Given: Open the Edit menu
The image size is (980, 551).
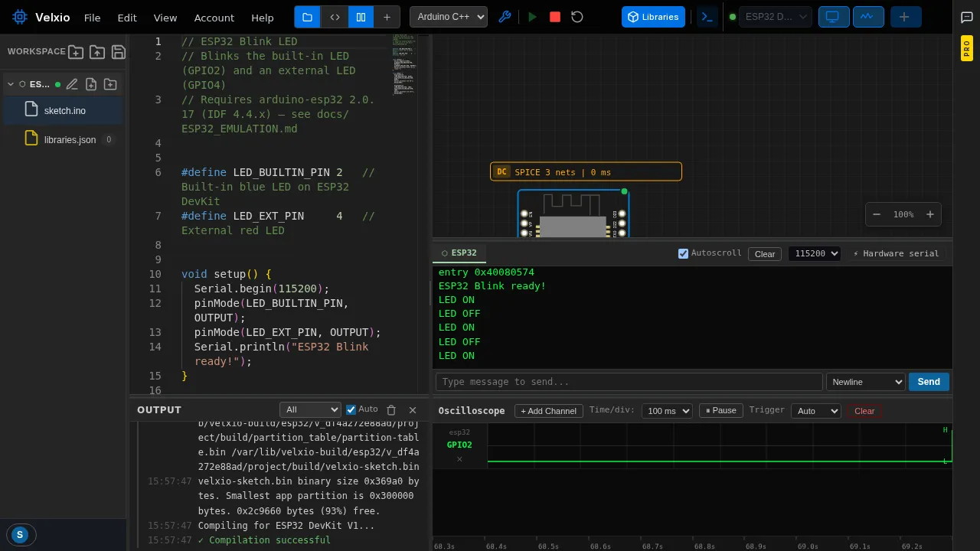Looking at the screenshot, I should [x=127, y=18].
